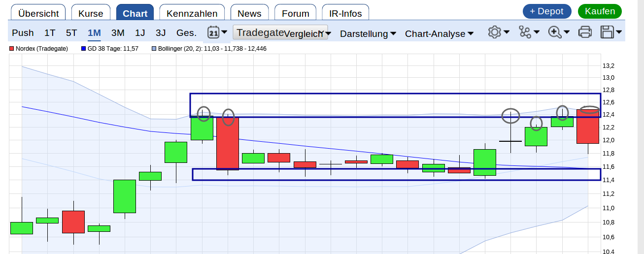Click the 11,6 price axis label
Viewport: 644px width, 254px height.
(609, 167)
